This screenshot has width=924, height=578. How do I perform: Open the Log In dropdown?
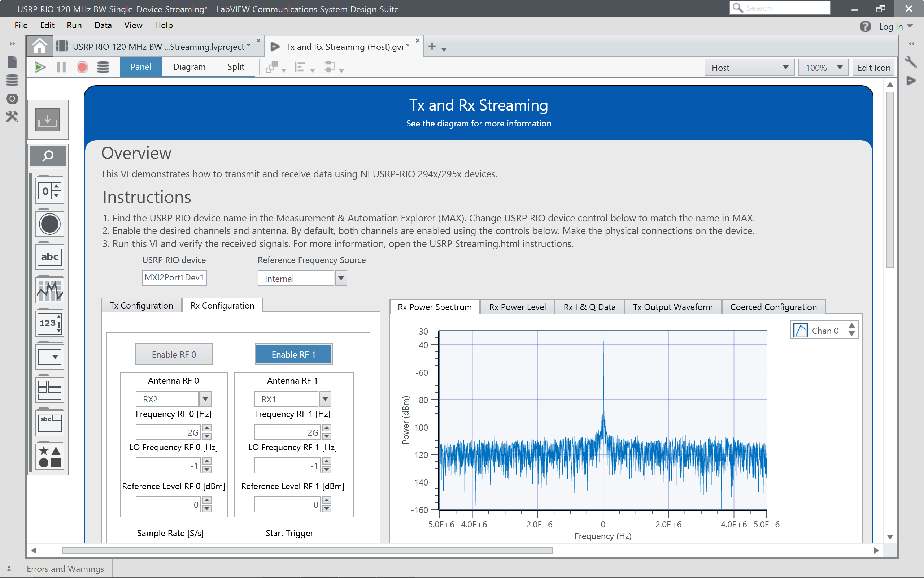click(x=896, y=26)
